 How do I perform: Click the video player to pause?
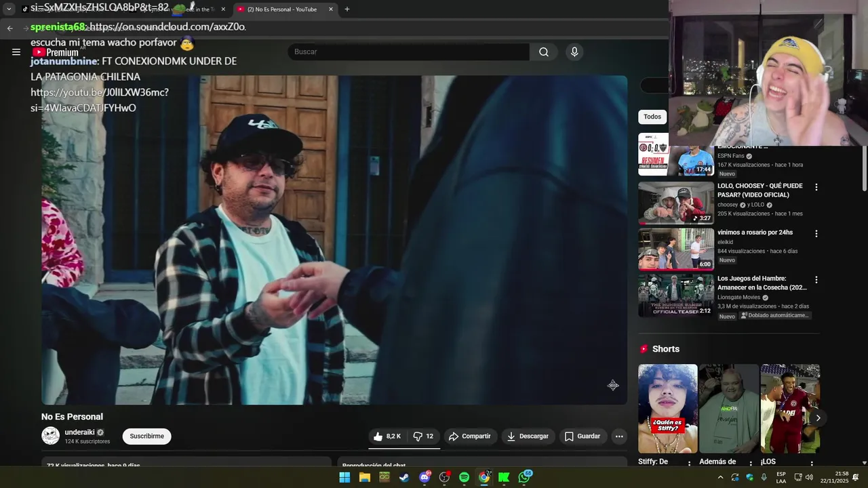334,240
